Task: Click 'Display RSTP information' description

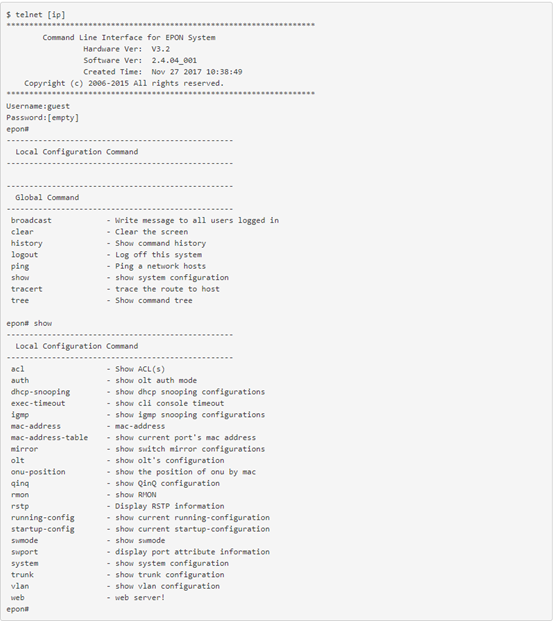Action: tap(169, 506)
